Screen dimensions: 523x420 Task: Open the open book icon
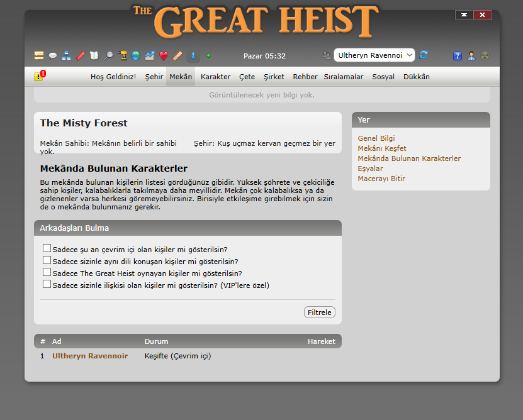tap(94, 56)
